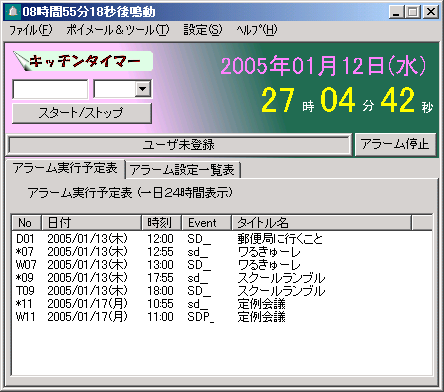444x392 pixels.
Task: Click the 27 hour digits on the clock
Action: tap(278, 100)
